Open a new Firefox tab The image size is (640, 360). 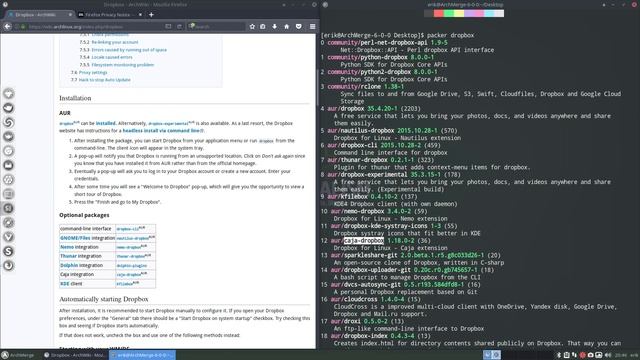pyautogui.click(x=151, y=15)
